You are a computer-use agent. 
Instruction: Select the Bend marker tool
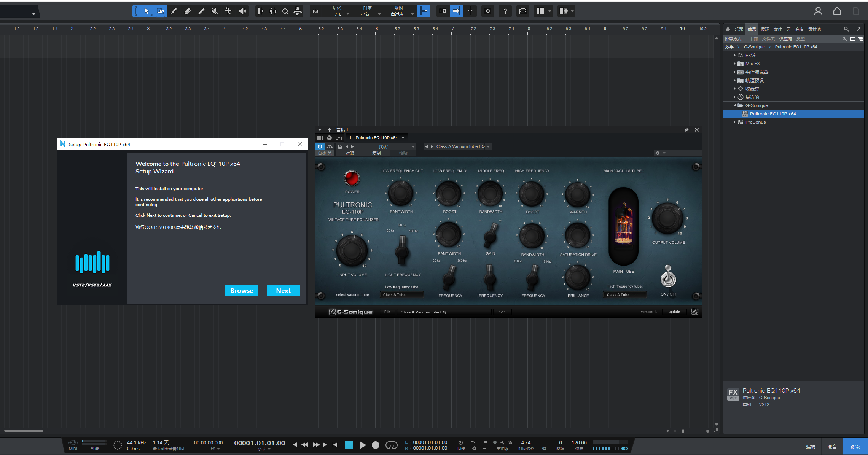pos(228,11)
